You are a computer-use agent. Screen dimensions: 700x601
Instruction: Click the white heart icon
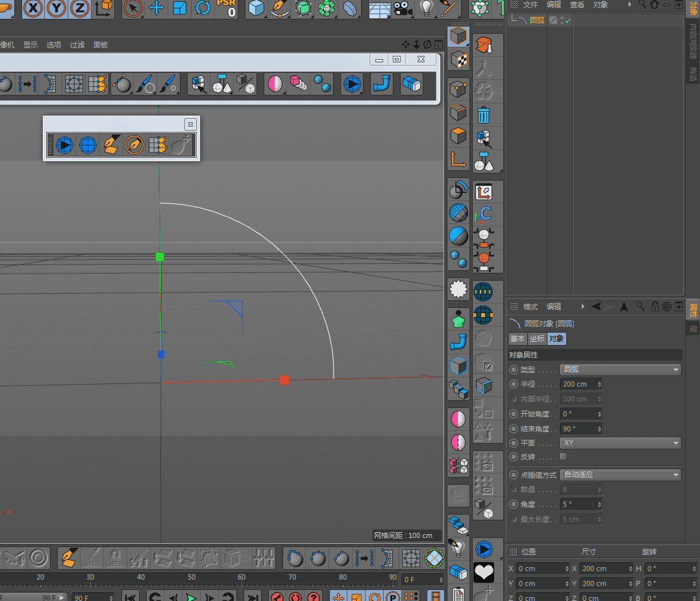click(484, 572)
